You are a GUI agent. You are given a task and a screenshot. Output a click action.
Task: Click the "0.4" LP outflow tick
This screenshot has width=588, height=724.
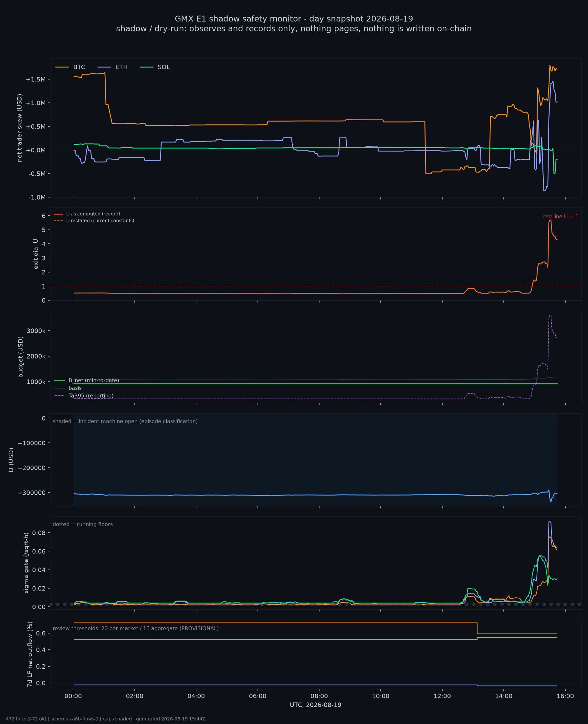[41, 650]
